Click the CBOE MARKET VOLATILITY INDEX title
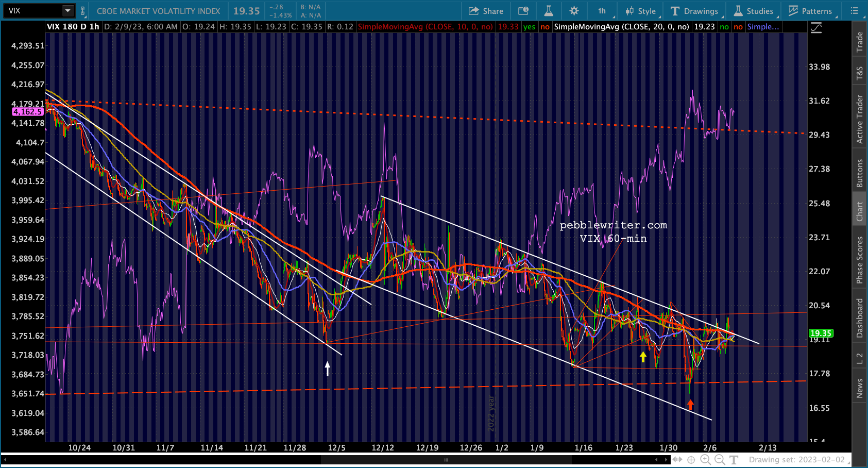 159,11
